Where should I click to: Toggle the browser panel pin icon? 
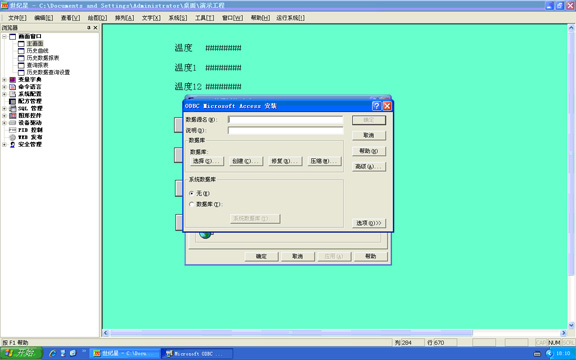89,28
